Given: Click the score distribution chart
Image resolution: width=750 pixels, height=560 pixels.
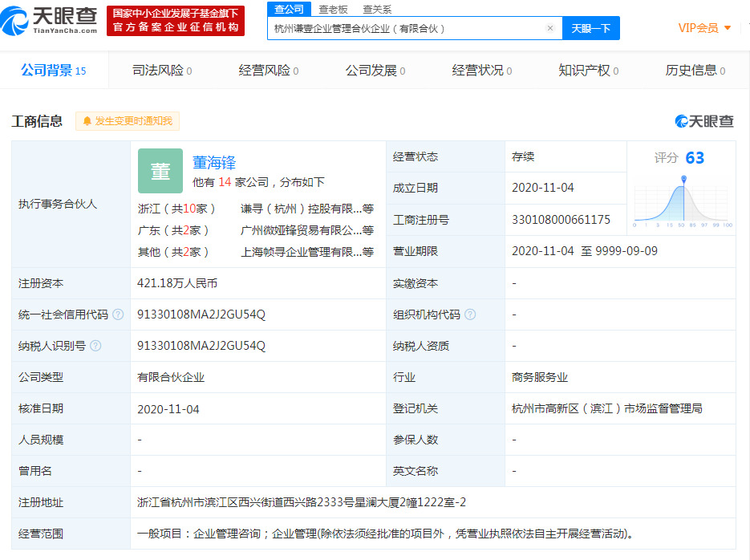Looking at the screenshot, I should 683,201.
